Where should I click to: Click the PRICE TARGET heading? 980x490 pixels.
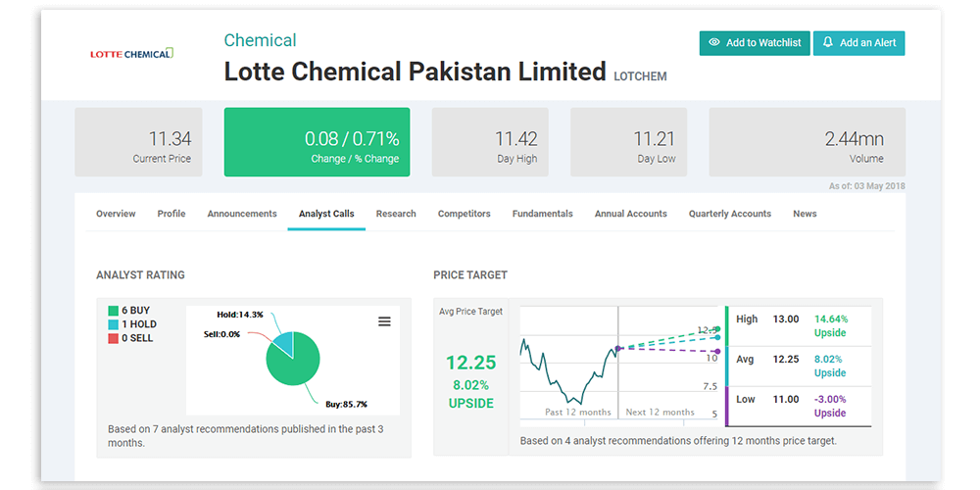[470, 275]
